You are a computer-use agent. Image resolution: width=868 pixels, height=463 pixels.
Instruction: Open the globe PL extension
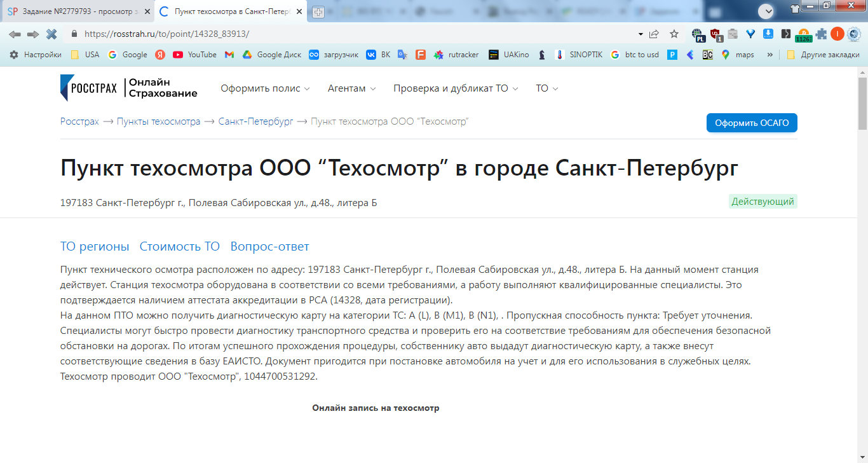[698, 34]
